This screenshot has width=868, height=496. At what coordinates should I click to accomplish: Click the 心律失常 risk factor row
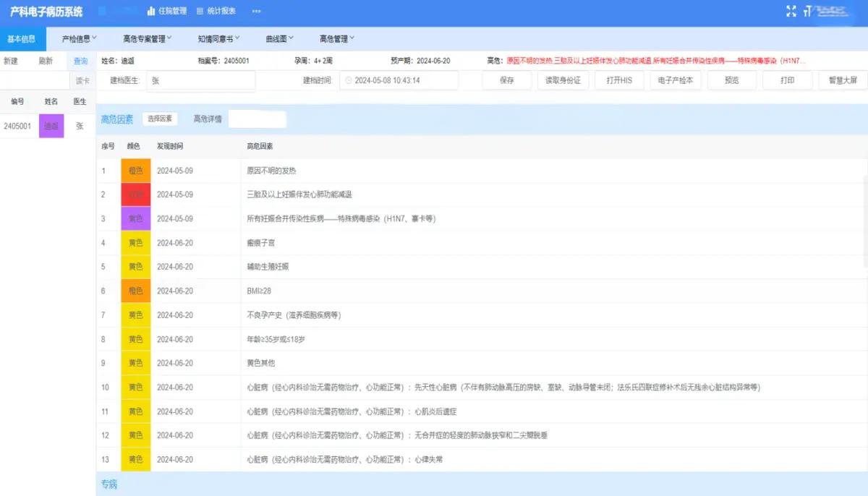(482, 460)
